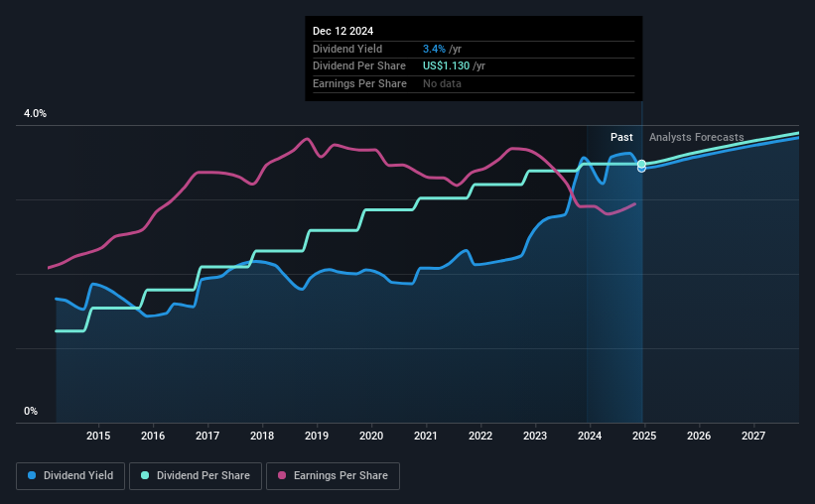
Task: Click the tooltip Dividend Yield row label
Action: coord(347,49)
